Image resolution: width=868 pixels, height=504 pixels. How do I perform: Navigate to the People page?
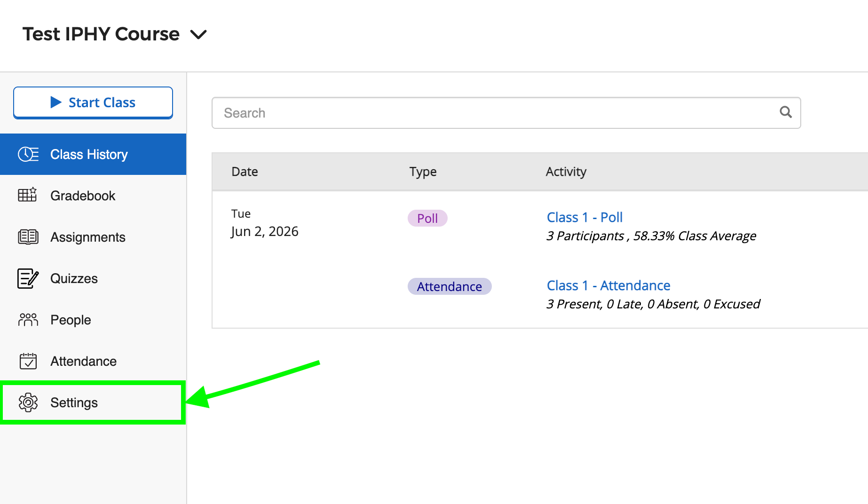(93, 320)
